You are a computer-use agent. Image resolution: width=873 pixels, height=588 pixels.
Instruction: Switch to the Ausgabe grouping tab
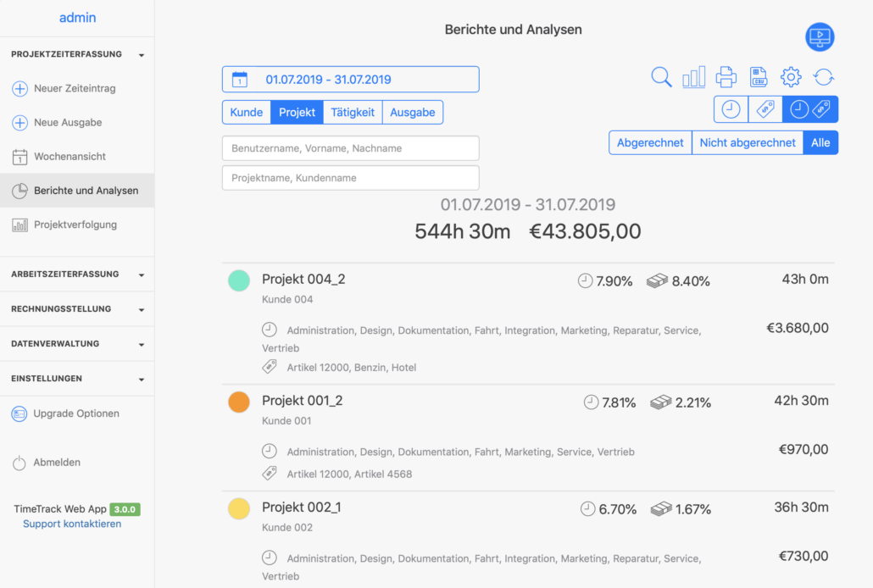413,113
